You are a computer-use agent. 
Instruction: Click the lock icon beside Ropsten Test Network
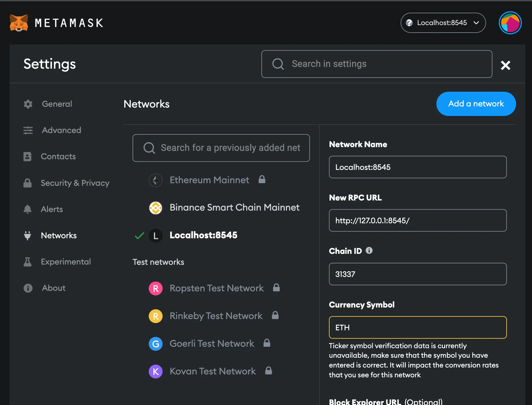(276, 288)
